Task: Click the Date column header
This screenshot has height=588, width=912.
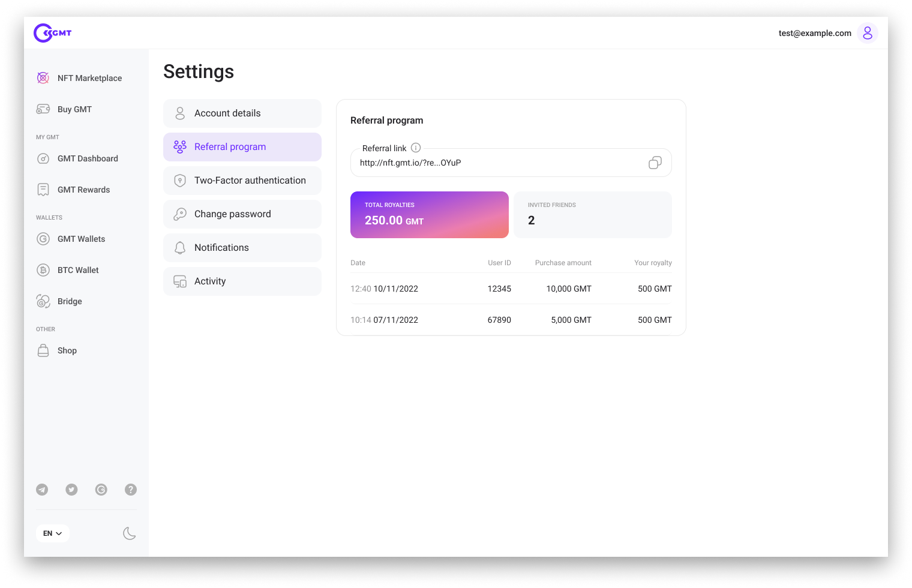Action: tap(358, 263)
